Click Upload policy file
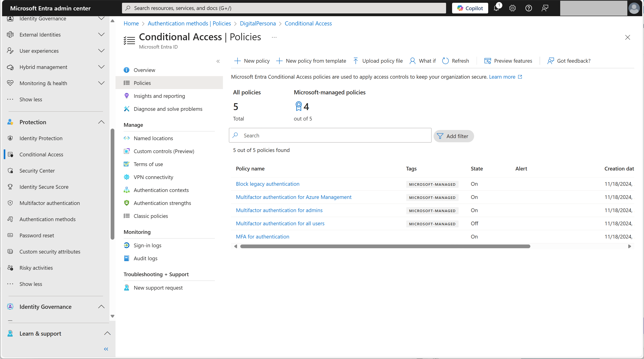 point(378,61)
